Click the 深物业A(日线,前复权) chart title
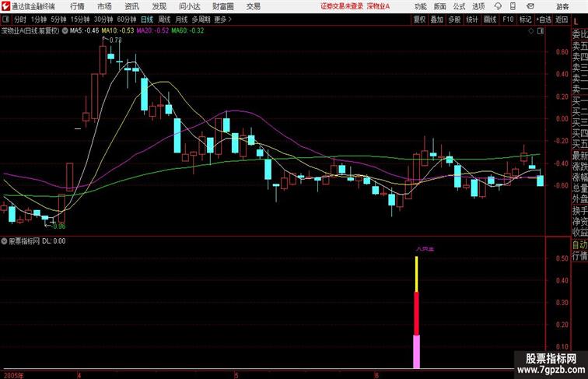Screen dimensions: 588x379 [x=30, y=31]
